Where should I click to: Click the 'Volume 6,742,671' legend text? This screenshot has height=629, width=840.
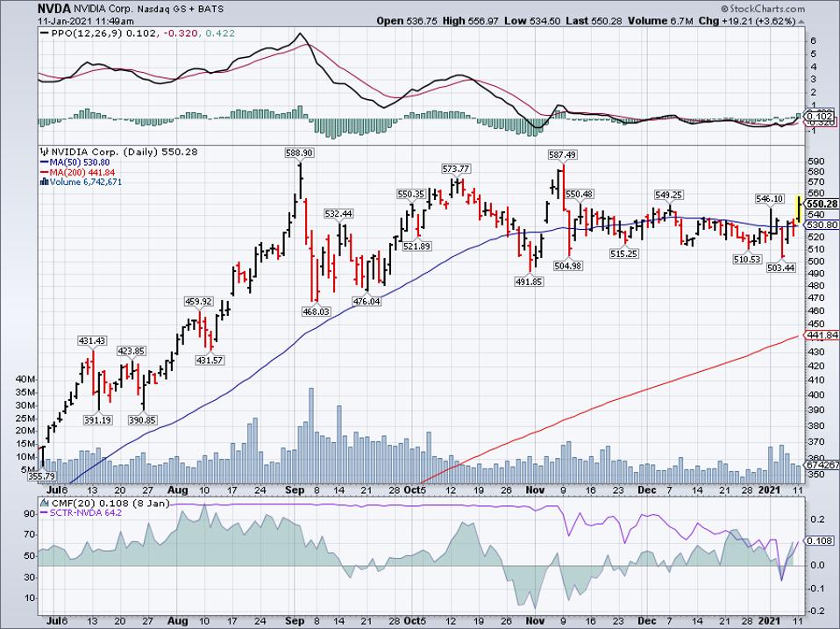[86, 182]
